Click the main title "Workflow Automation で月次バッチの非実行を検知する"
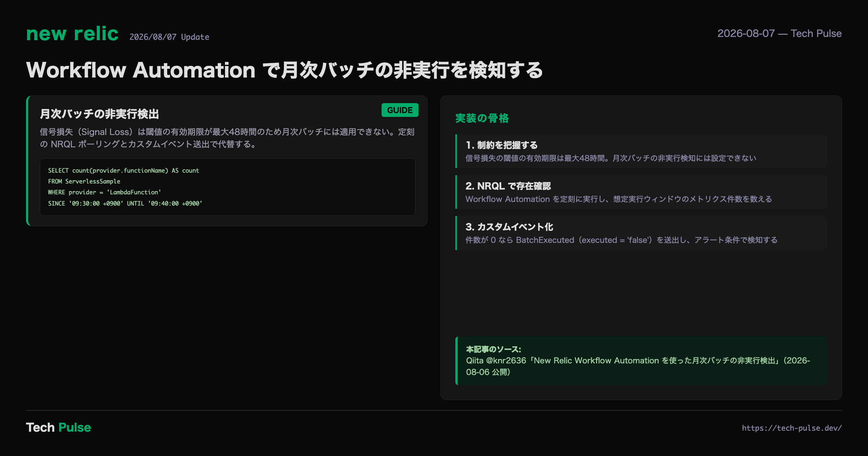 (285, 70)
